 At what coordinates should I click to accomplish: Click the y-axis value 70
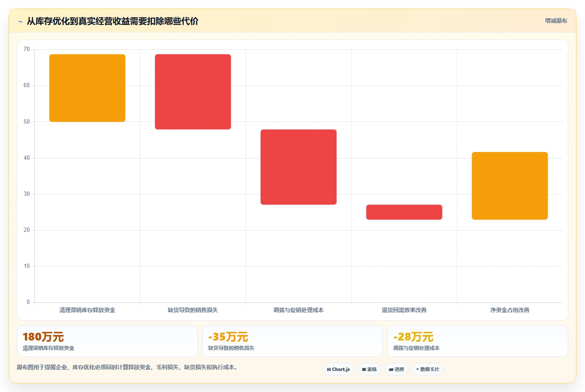coord(27,49)
